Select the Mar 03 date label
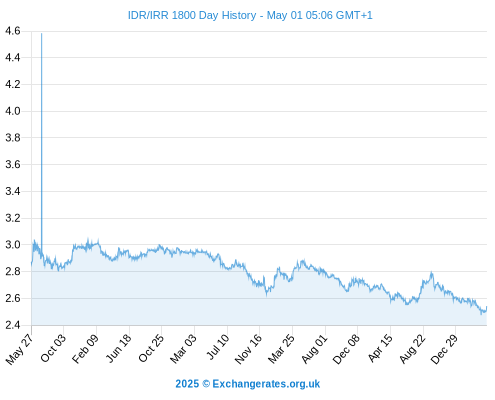Image resolution: width=495 pixels, height=400 pixels. pyautogui.click(x=184, y=348)
